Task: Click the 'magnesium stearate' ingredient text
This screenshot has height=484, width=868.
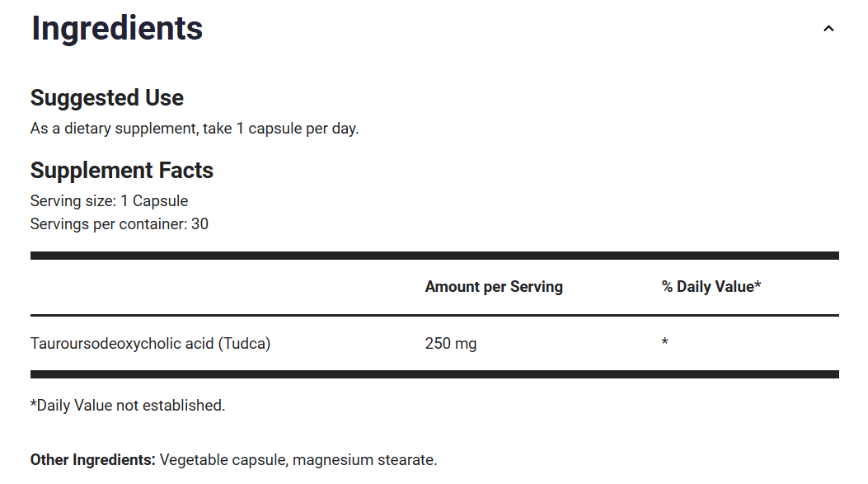Action: point(364,460)
